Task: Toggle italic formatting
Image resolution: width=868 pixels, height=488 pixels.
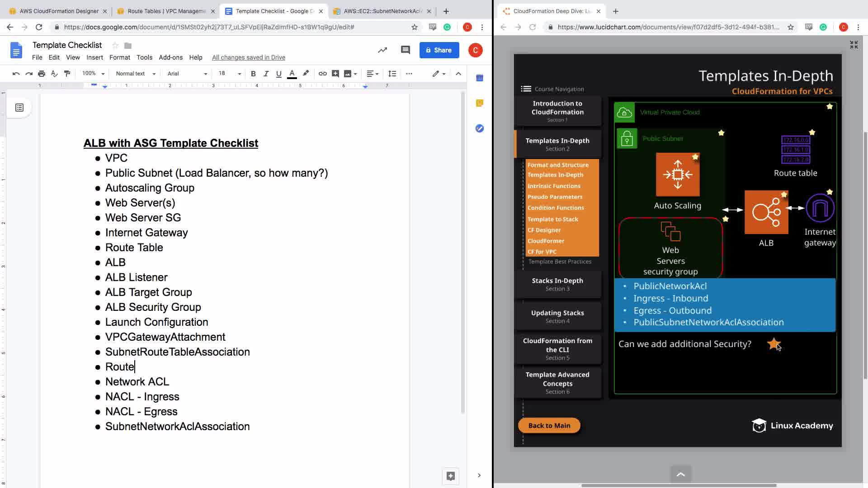Action: point(266,74)
